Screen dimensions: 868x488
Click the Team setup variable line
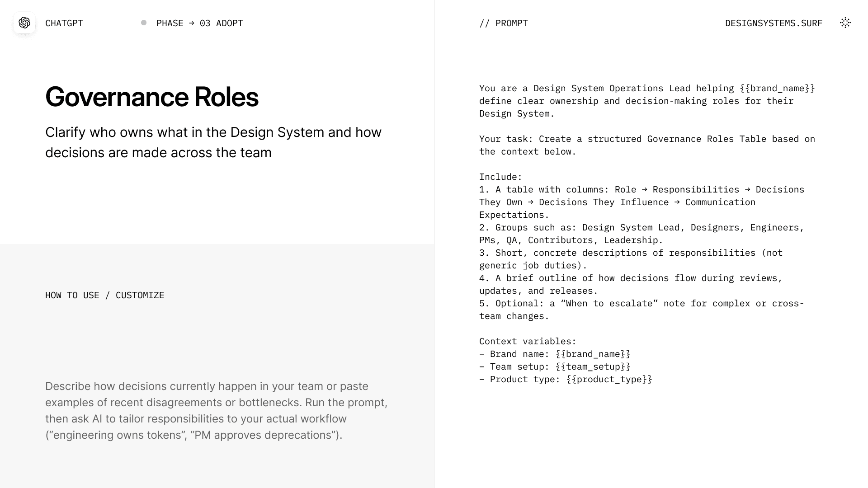click(554, 366)
